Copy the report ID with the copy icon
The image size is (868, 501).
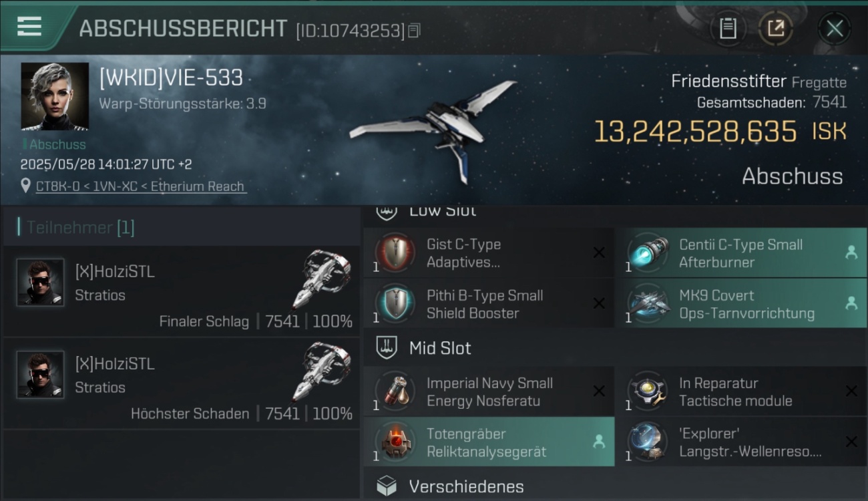coord(415,31)
